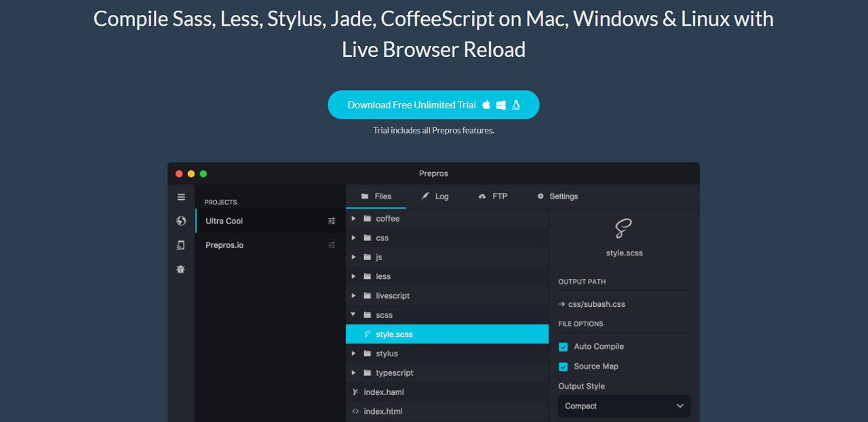Select the stylus folder icon
The image size is (868, 422).
tap(368, 354)
